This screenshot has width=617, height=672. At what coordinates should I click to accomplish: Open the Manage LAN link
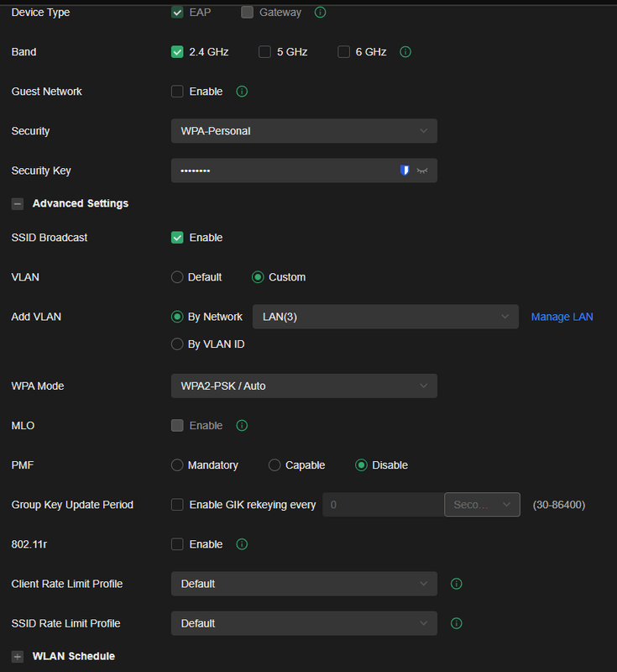point(562,317)
